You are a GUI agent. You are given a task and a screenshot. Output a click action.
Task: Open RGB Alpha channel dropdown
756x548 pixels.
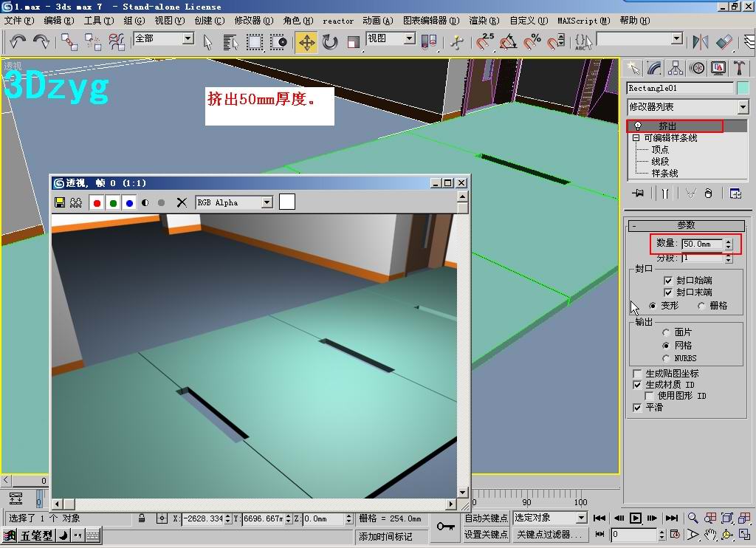click(x=267, y=202)
